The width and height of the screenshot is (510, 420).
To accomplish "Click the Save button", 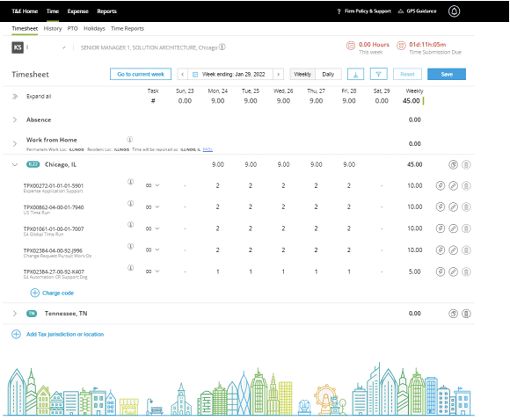I will pos(446,74).
